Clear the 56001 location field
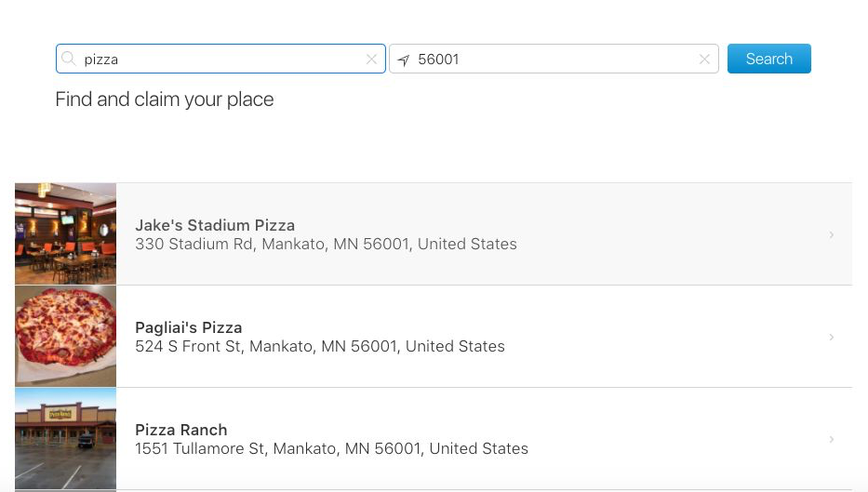This screenshot has width=868, height=492. 704,60
